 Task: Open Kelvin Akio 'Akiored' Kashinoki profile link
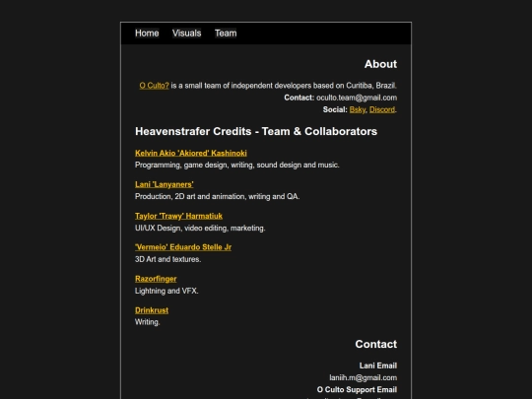tap(191, 153)
